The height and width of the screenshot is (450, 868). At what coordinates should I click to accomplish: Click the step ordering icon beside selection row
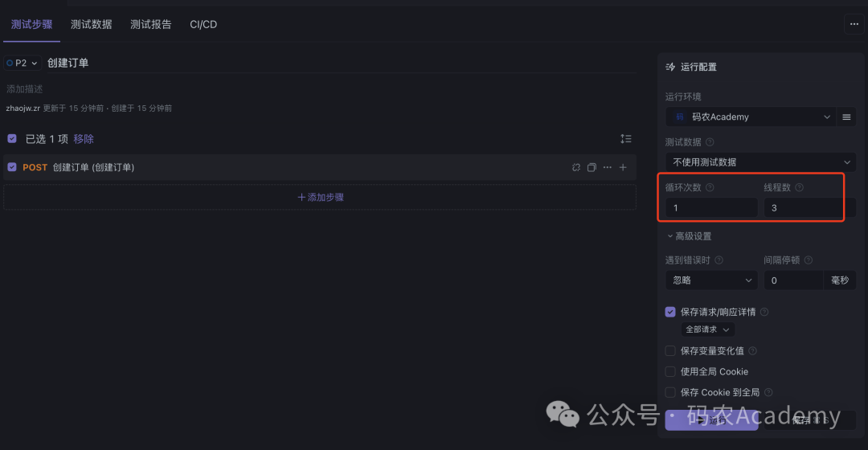(x=625, y=139)
